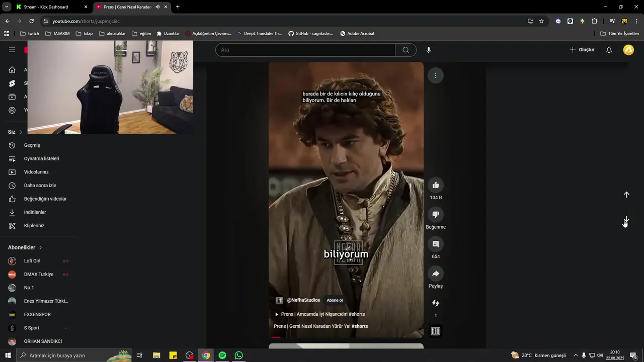Show hidden system tray icons
The height and width of the screenshot is (362, 644).
click(x=576, y=355)
